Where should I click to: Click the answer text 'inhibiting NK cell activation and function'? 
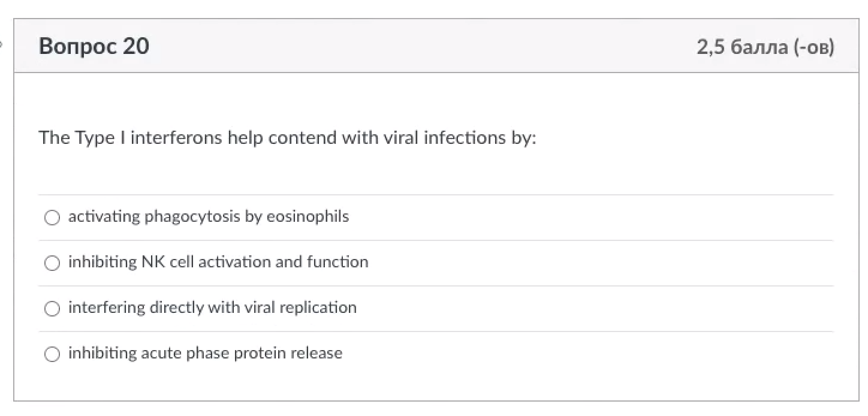coord(218,262)
